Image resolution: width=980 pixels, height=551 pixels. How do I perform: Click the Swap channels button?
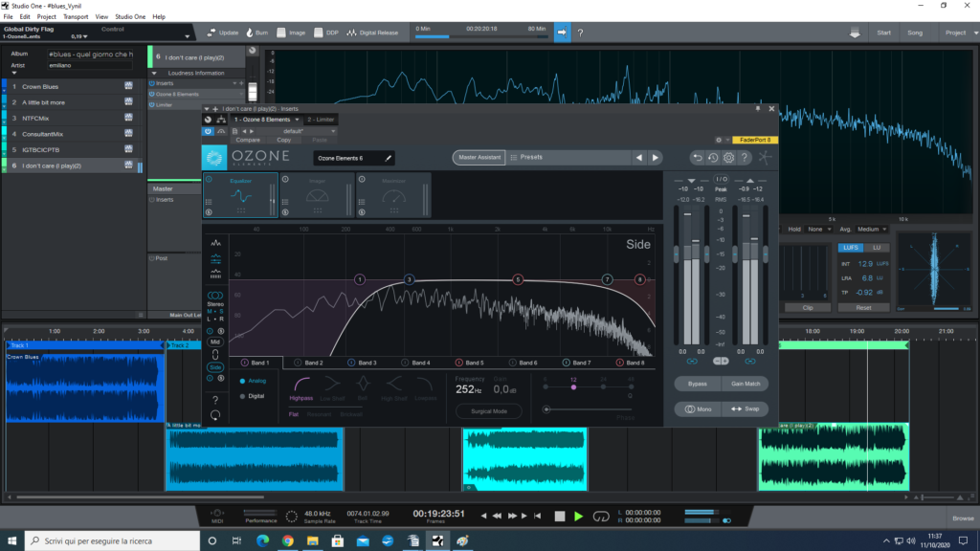tap(745, 409)
